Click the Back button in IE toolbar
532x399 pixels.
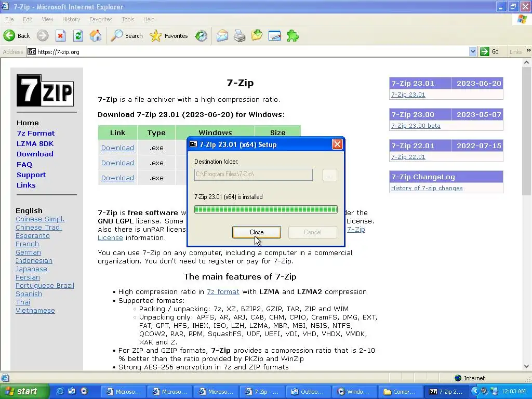17,36
